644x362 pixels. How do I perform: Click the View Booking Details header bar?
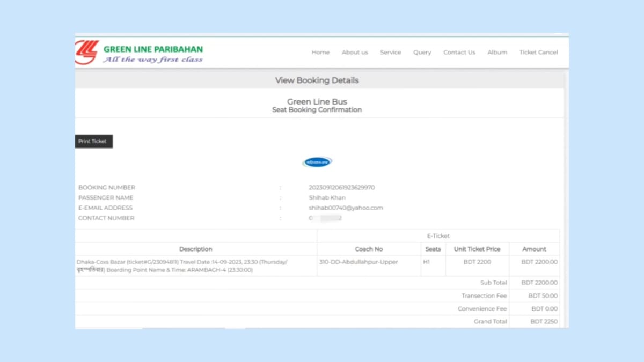point(317,80)
